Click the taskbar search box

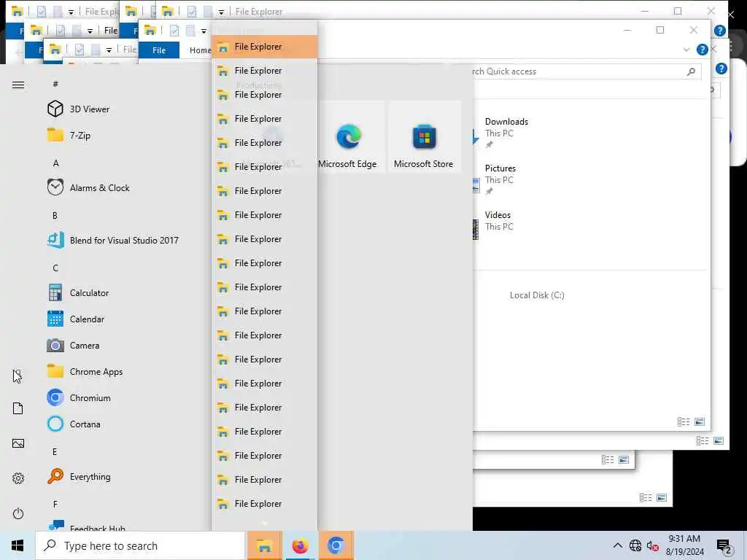coord(140,545)
